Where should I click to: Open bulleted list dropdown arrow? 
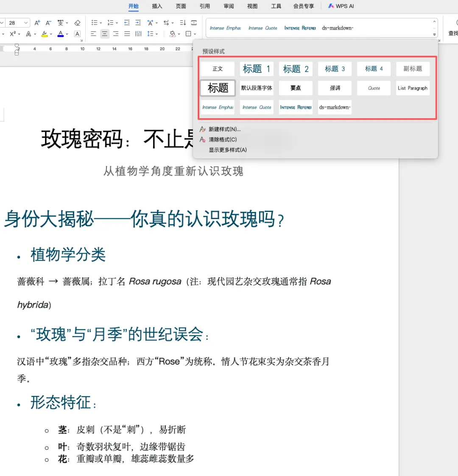coord(101,23)
